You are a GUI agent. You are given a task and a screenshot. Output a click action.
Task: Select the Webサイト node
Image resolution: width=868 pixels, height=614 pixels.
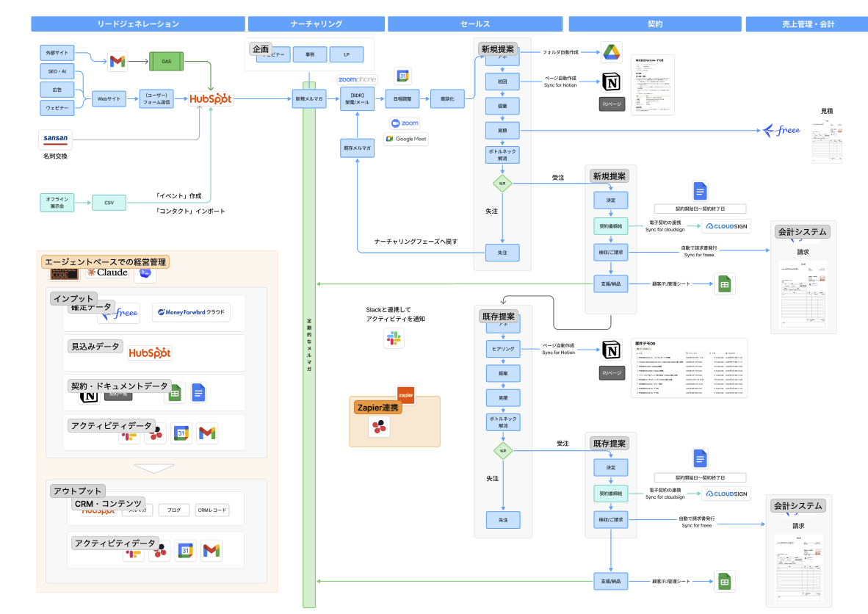[109, 99]
